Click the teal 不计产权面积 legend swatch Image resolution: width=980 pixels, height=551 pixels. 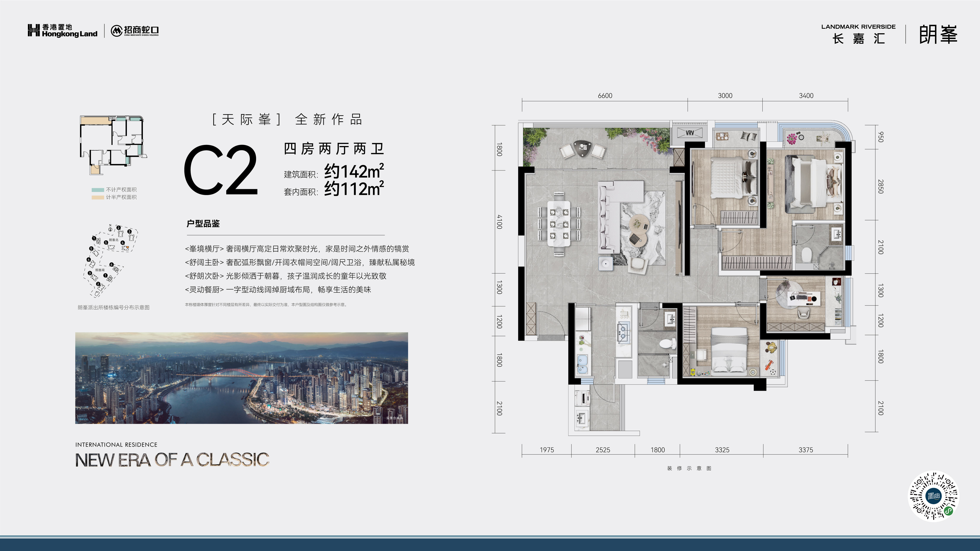coord(98,190)
